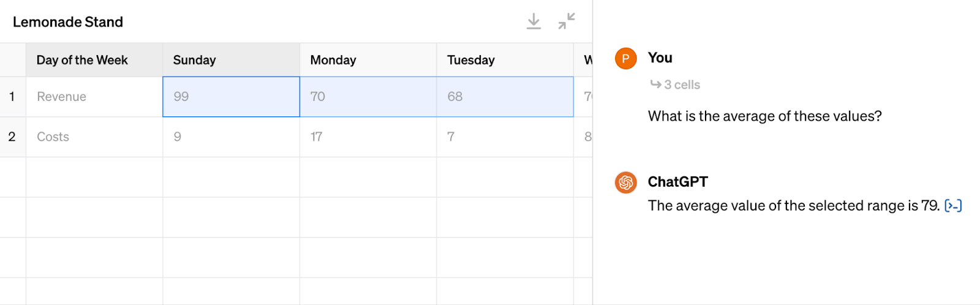
Task: Click the orange P user avatar
Action: [x=626, y=58]
